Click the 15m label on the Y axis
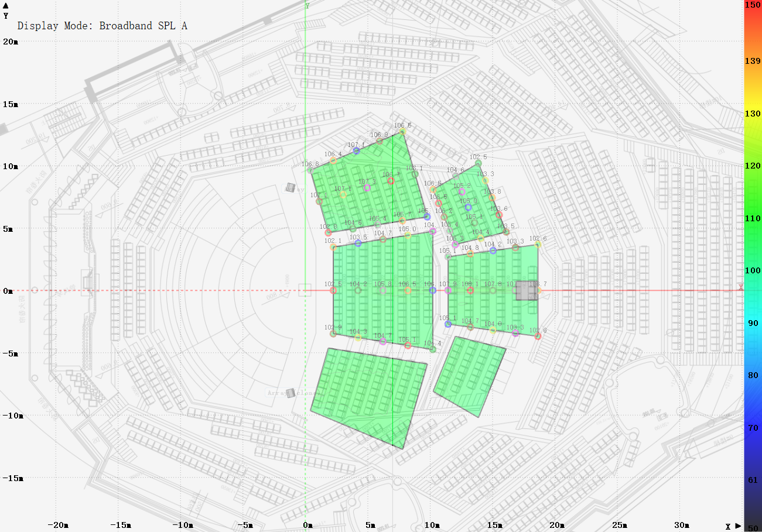Viewport: 762px width, 532px height. click(x=10, y=104)
